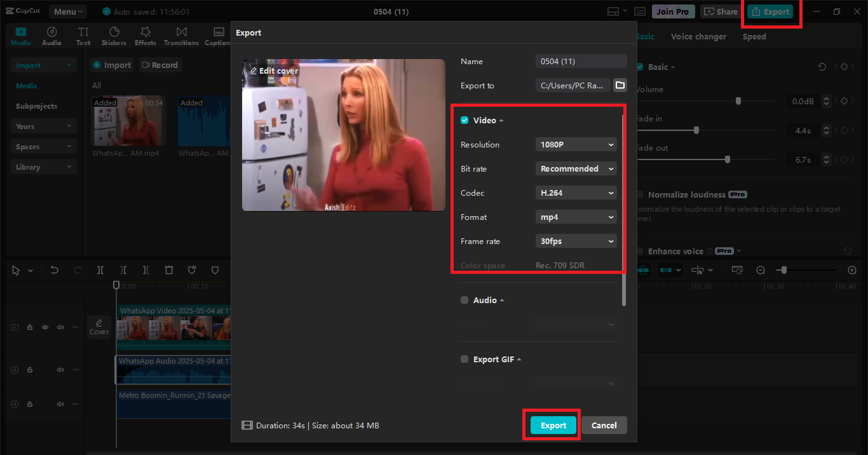The width and height of the screenshot is (868, 455).
Task: Open the Format dropdown showing mp4
Action: tap(576, 217)
